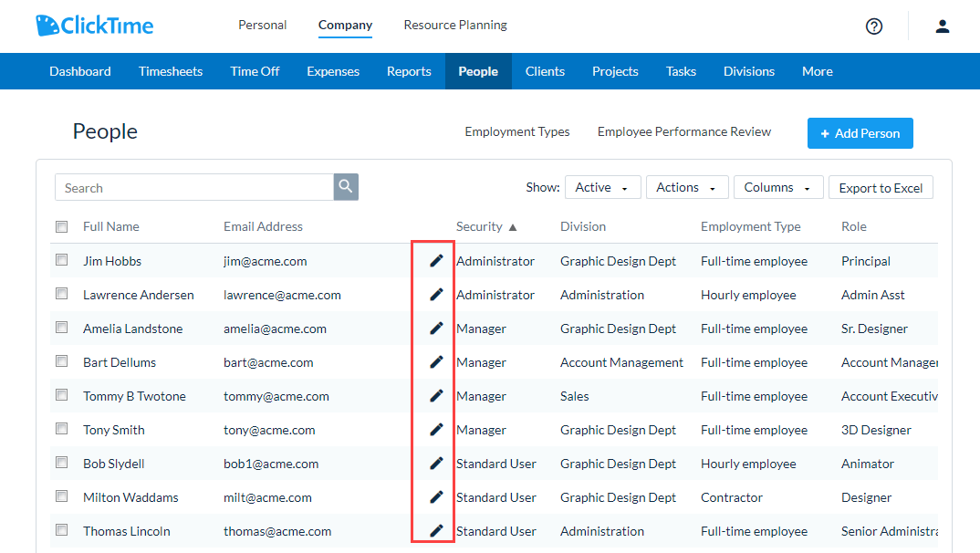The image size is (980, 553).
Task: Check the row checkbox for Tony Smith
Action: tap(61, 429)
